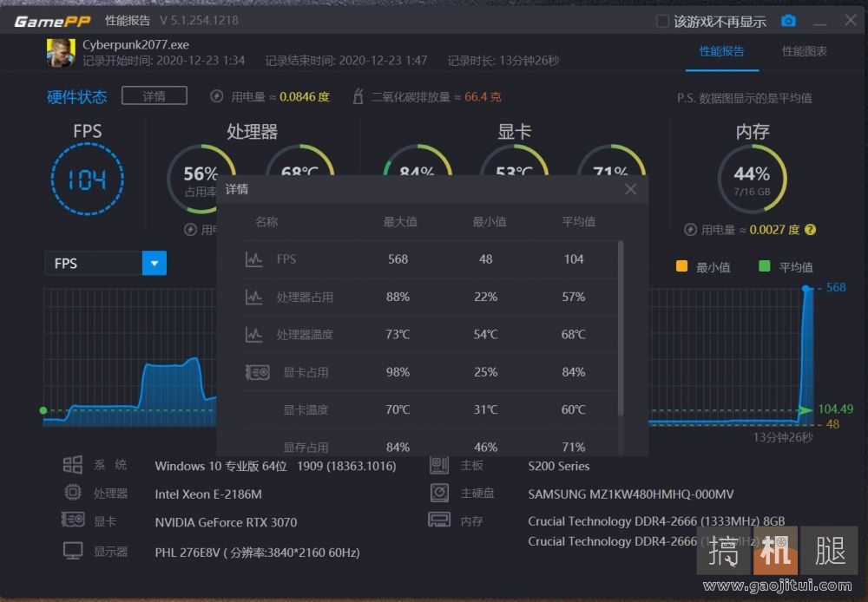Click the 处理器 chip icon
The width and height of the screenshot is (868, 602).
[x=73, y=492]
